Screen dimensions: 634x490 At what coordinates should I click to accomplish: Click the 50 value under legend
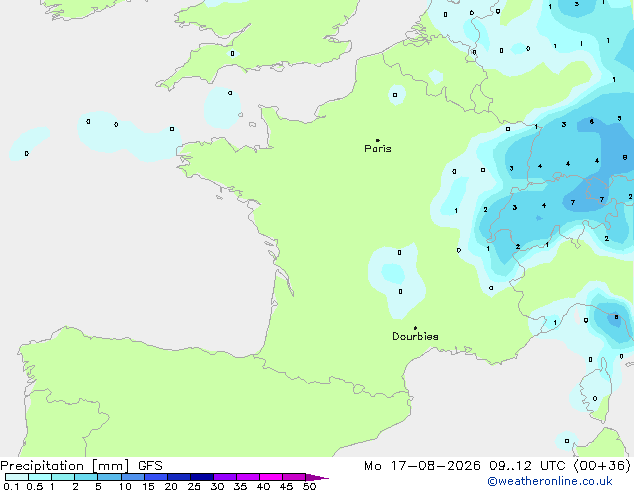point(309,486)
